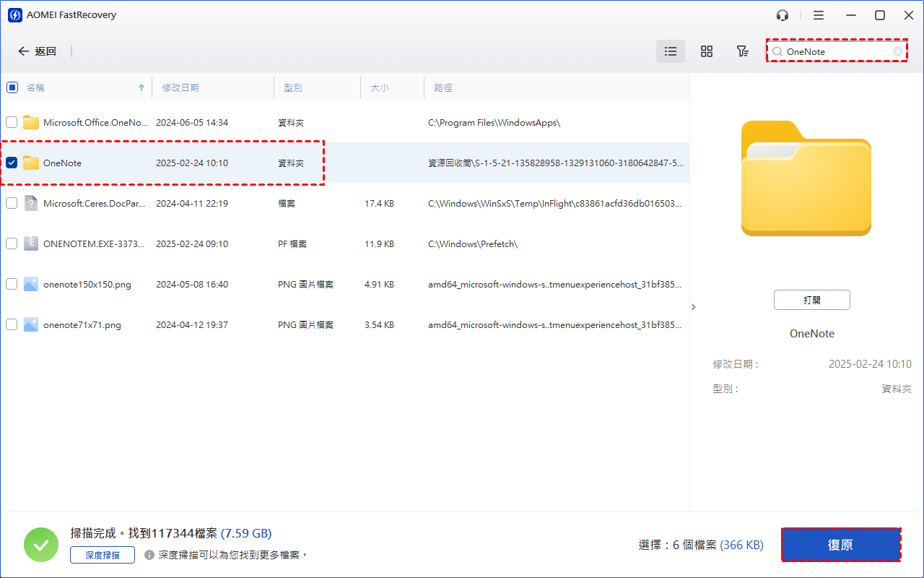The height and width of the screenshot is (578, 924).
Task: Click the large folder preview thumbnail
Action: coord(806,178)
